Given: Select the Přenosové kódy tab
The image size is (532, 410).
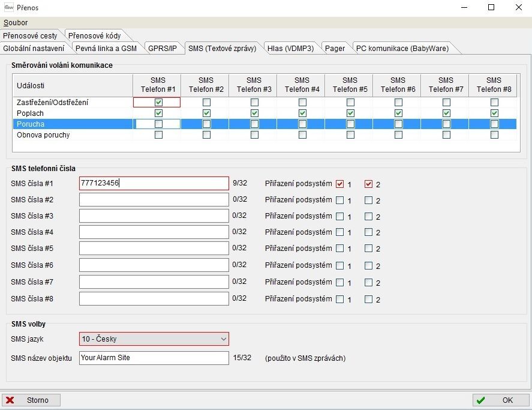Looking at the screenshot, I should point(94,36).
